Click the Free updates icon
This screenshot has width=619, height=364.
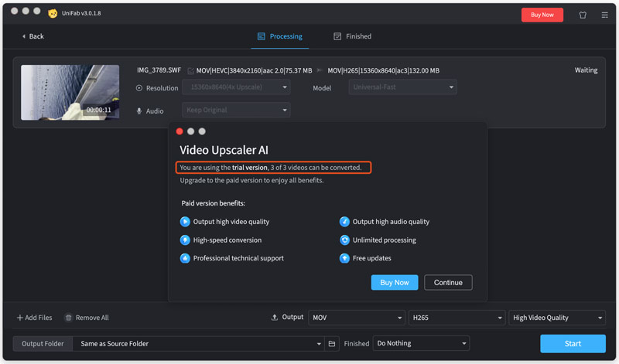point(344,258)
